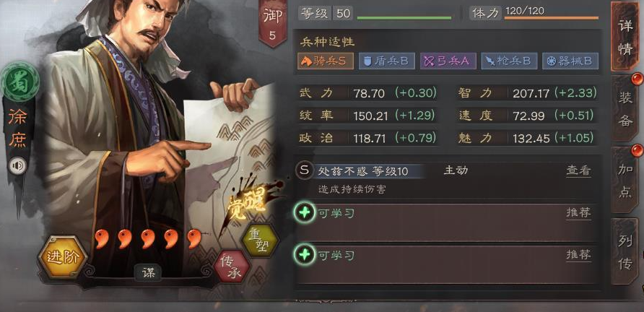The height and width of the screenshot is (312, 644).
Task: Click the orange 体力 stamina bar
Action: (x=551, y=18)
